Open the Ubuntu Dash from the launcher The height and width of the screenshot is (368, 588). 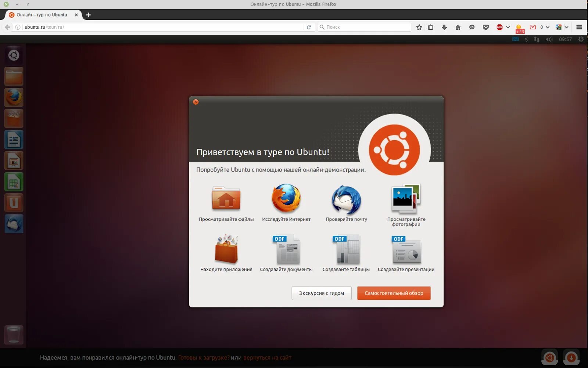(14, 55)
